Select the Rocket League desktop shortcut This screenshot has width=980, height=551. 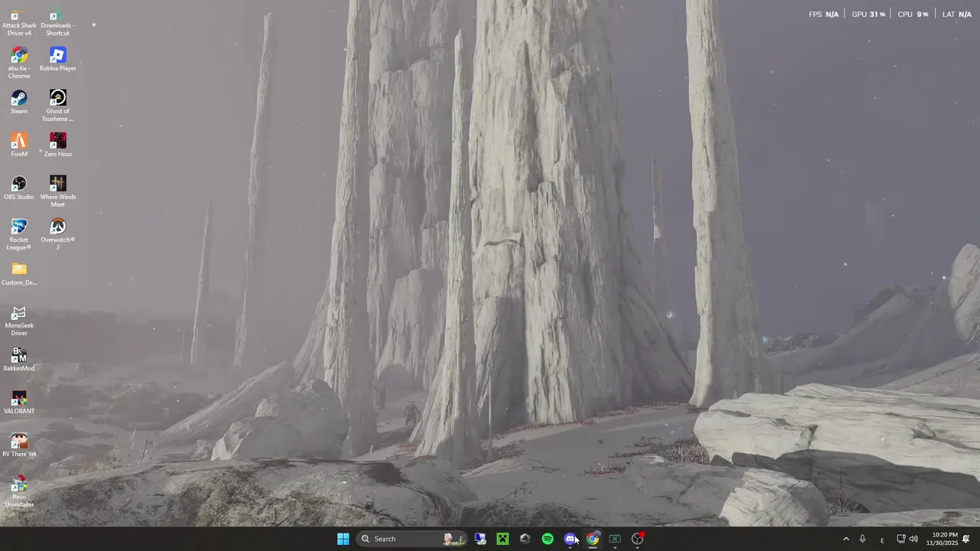(x=19, y=235)
